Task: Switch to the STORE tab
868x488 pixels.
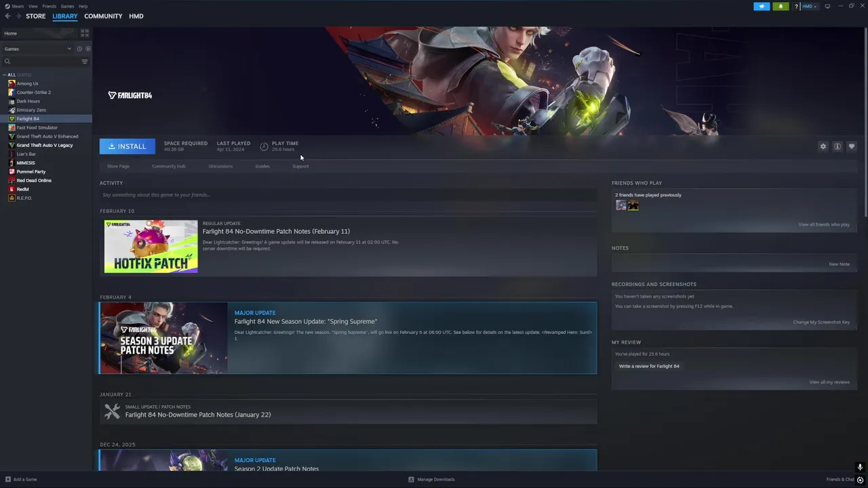Action: coord(36,16)
